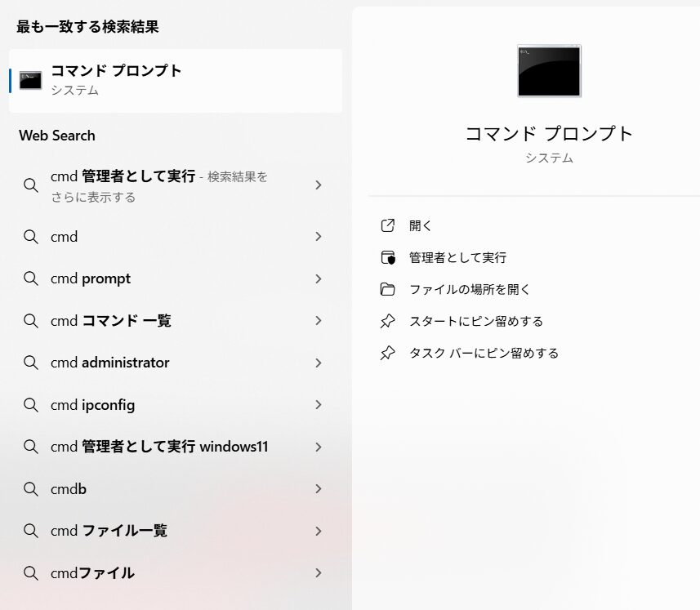The width and height of the screenshot is (700, 610).
Task: Click the search icon beside 'cmd administrator'
Action: coord(31,363)
